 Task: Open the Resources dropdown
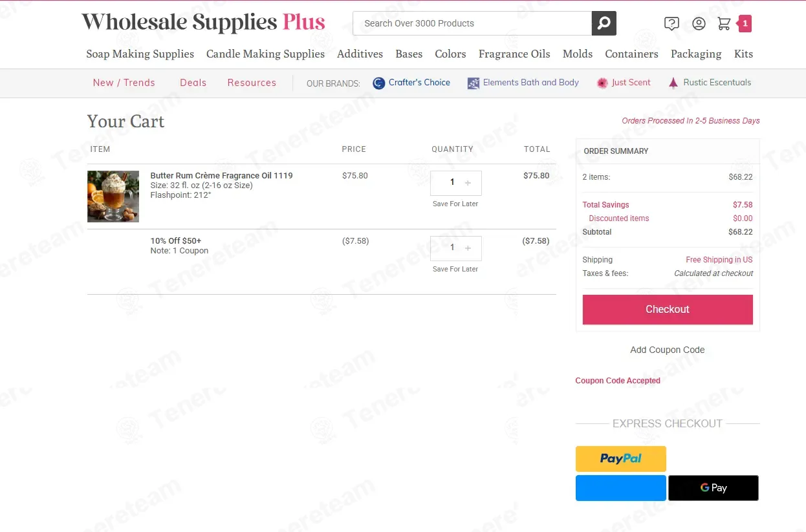[252, 83]
